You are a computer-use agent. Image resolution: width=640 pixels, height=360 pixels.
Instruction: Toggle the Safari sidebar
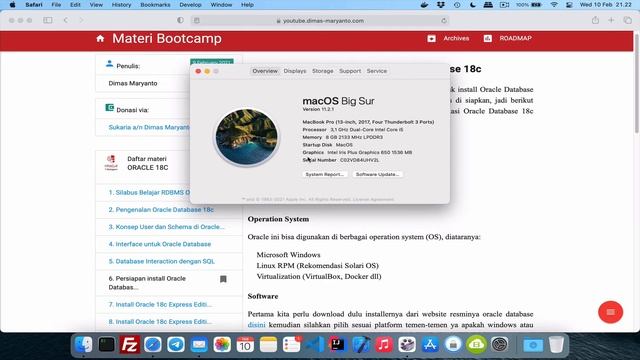pyautogui.click(x=48, y=20)
